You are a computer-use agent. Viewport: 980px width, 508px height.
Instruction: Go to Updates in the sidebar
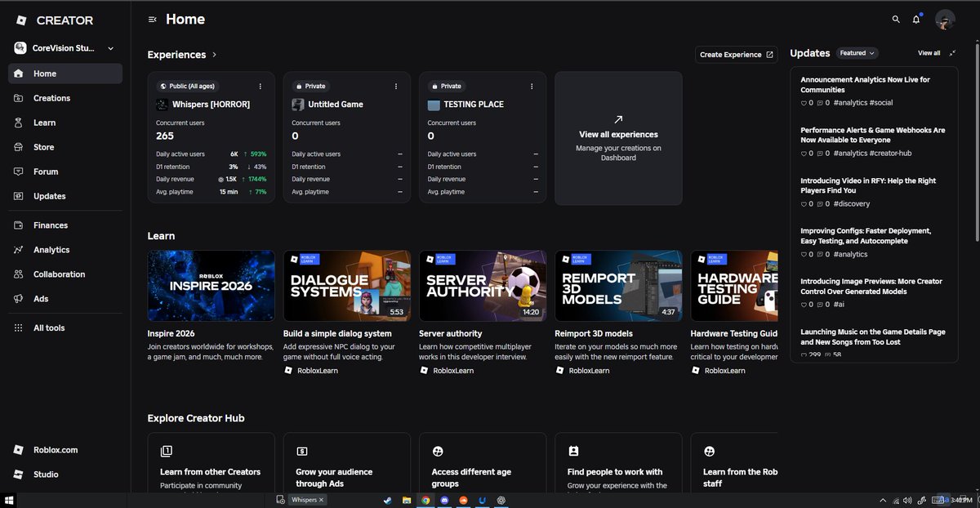65,196
